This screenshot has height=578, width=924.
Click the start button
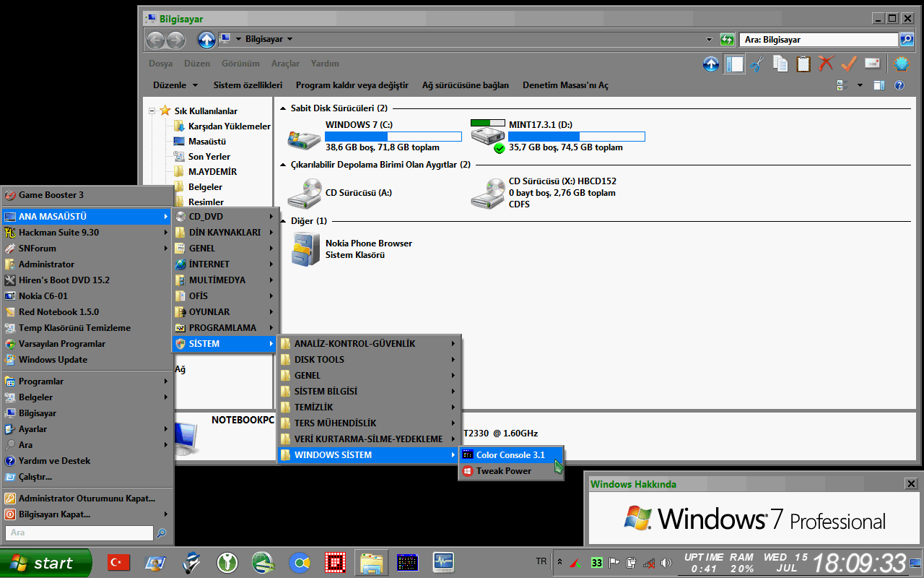46,563
